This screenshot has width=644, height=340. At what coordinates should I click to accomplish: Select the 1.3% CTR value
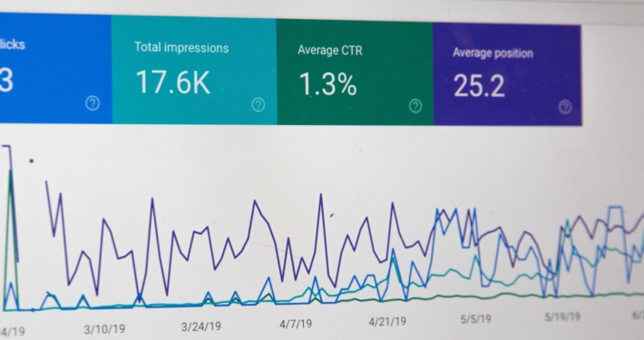pyautogui.click(x=327, y=84)
